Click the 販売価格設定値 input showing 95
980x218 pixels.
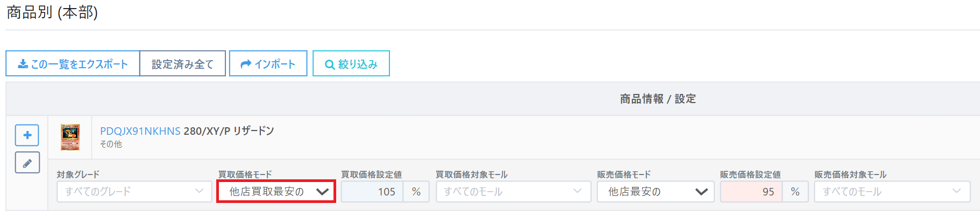pos(751,192)
